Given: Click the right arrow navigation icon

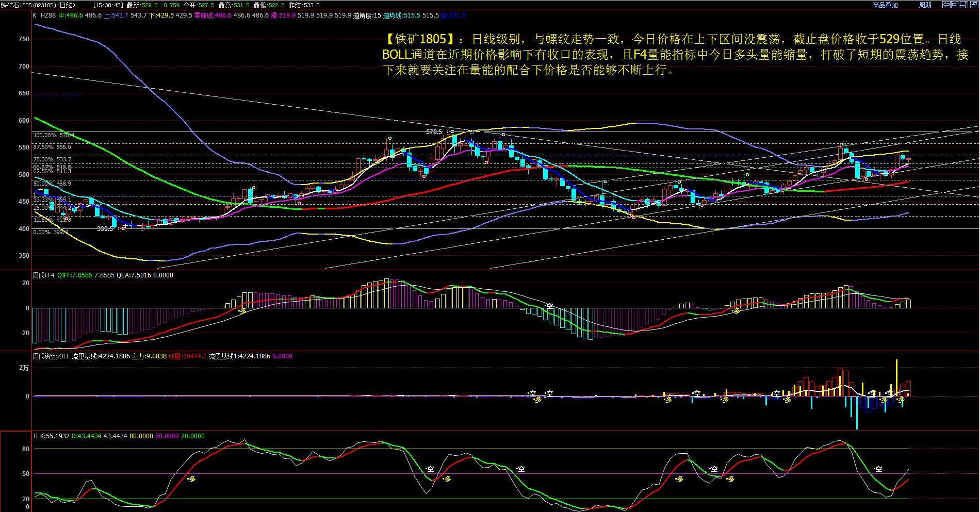Looking at the screenshot, I should click(955, 5).
